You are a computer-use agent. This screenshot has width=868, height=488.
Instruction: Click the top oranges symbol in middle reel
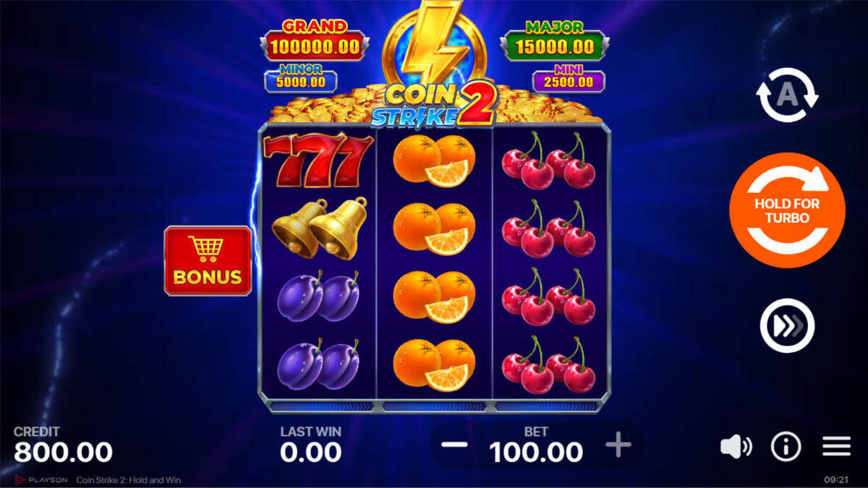coord(435,160)
